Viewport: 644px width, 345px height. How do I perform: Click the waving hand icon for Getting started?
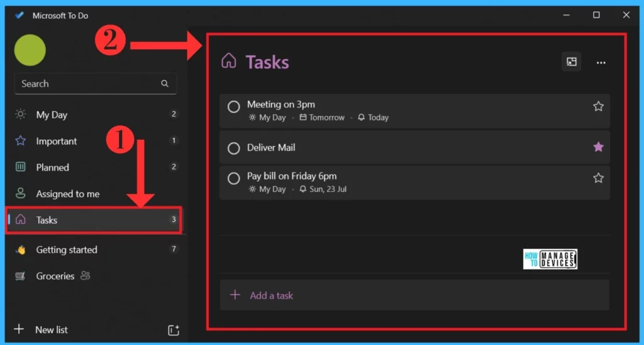[x=21, y=249]
